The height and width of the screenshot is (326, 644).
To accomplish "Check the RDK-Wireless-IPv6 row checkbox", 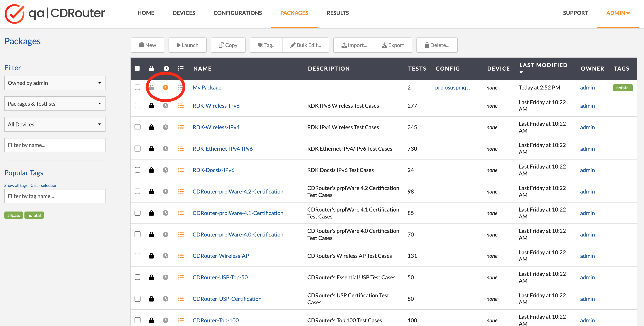I will coord(137,105).
